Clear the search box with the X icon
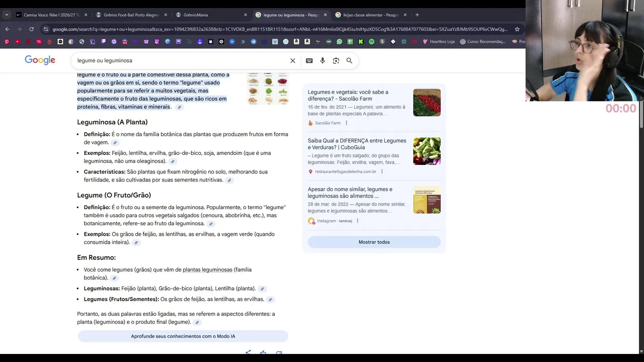644x362 pixels. [x=293, y=60]
